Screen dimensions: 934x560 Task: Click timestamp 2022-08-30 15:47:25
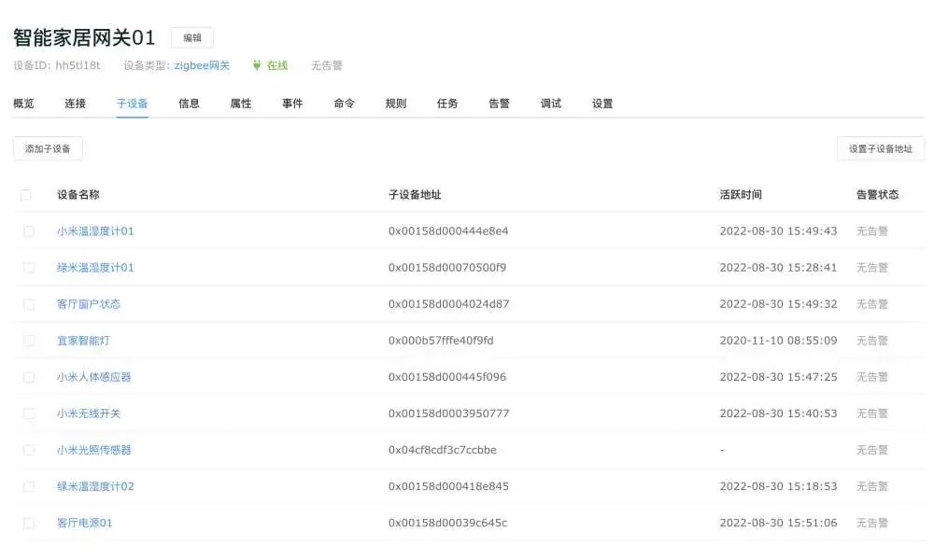[x=778, y=377]
